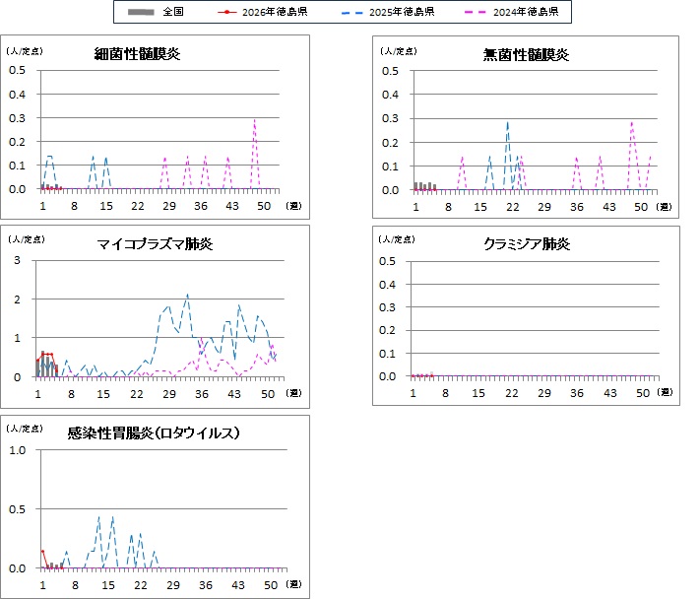The width and height of the screenshot is (700, 599).
Task: Click the blue week 21 peak in 無菌性髄膜炎 chart
Action: pos(508,123)
